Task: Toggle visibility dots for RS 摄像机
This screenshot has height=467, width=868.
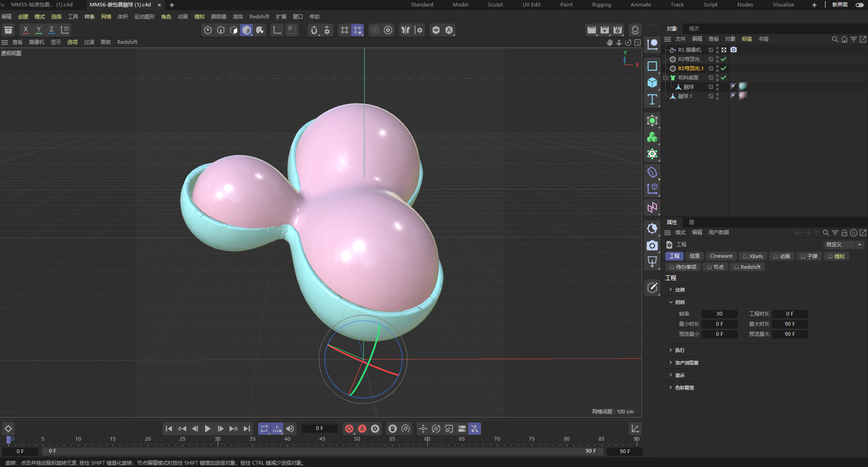Action: (717, 50)
